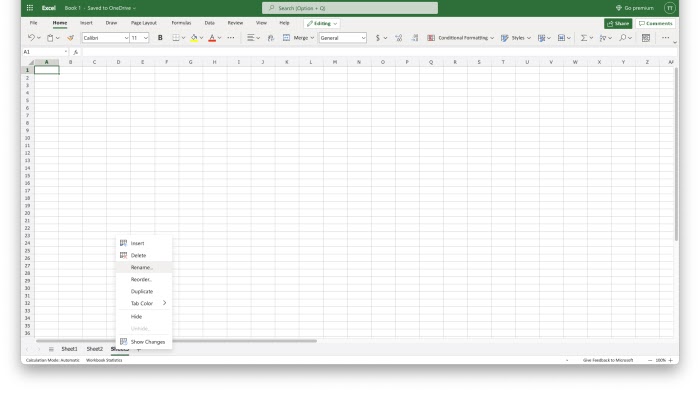The width and height of the screenshot is (700, 393).
Task: Click the green Share button
Action: (x=618, y=23)
